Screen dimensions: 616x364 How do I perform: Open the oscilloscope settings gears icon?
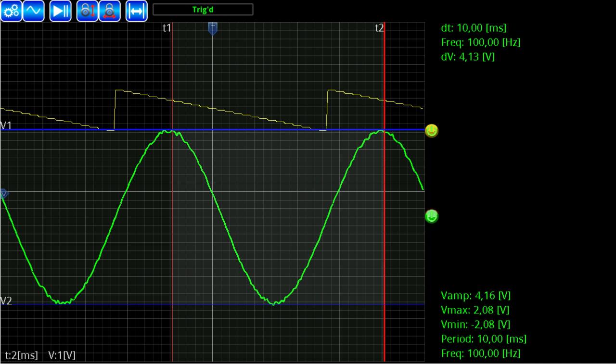point(11,10)
